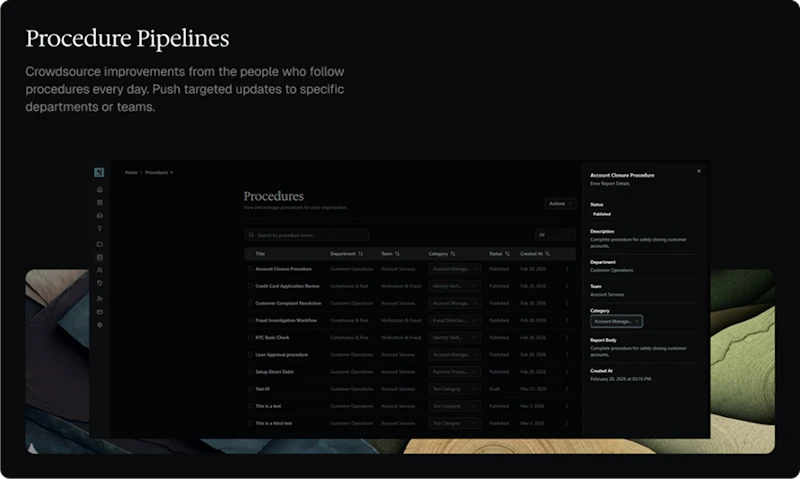Open the settings gear at sidebar bottom
The image size is (800, 479).
(x=99, y=325)
